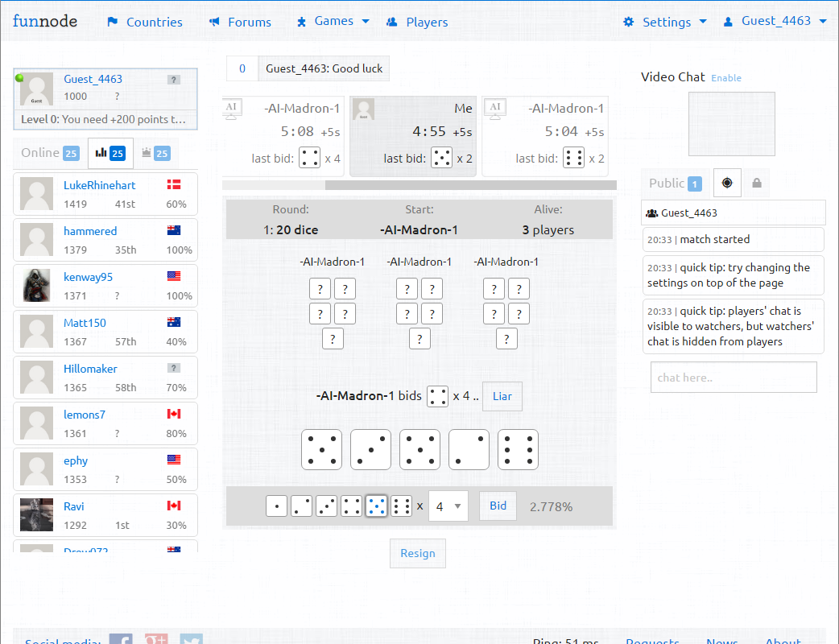Open the Countries page
839x644 pixels.
(154, 22)
